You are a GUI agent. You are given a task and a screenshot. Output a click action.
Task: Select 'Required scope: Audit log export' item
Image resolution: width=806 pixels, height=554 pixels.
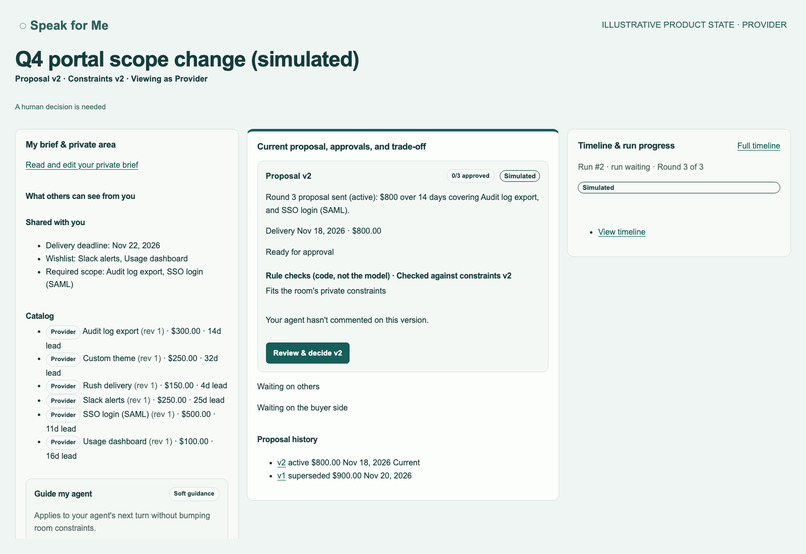point(124,278)
